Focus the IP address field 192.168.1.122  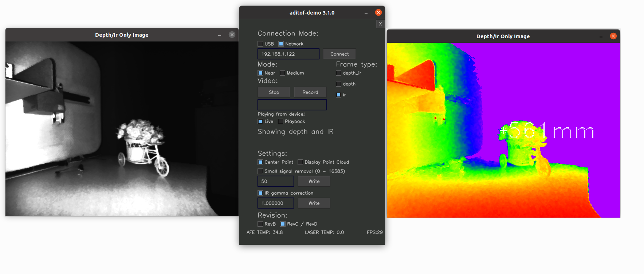[x=288, y=54]
